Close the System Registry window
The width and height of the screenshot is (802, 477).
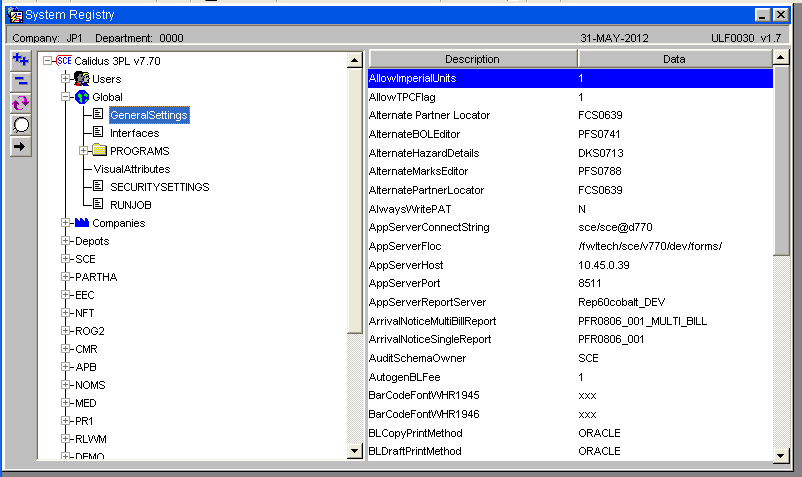point(781,15)
